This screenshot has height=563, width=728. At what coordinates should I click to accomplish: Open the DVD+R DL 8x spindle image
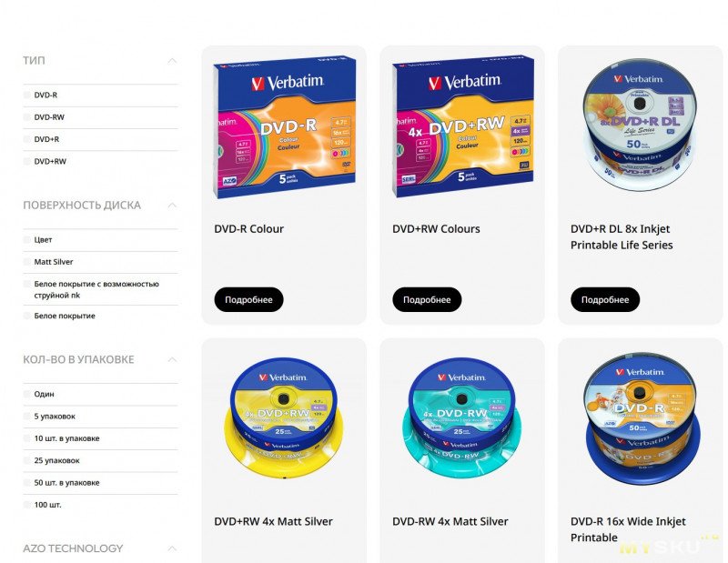tap(640, 126)
